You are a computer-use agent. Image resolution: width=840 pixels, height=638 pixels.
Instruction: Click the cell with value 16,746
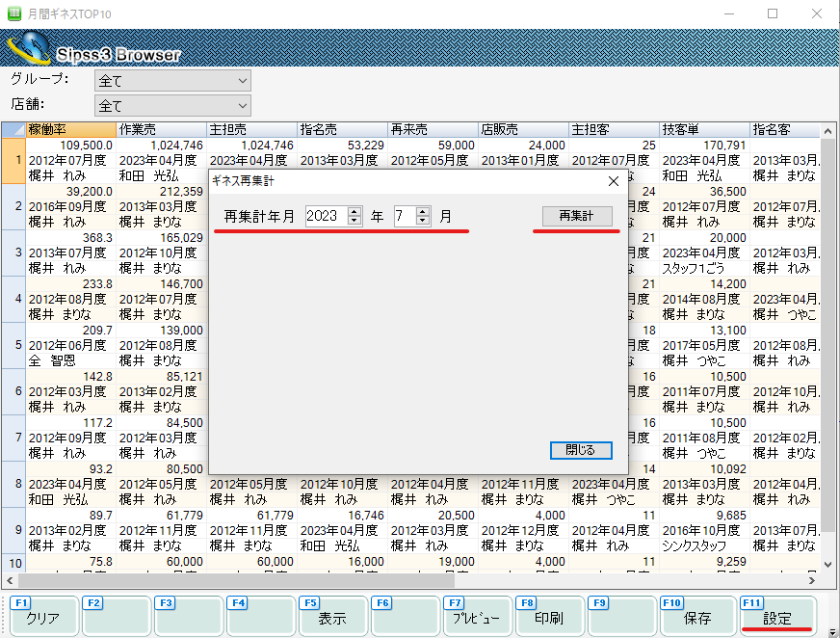pyautogui.click(x=342, y=516)
